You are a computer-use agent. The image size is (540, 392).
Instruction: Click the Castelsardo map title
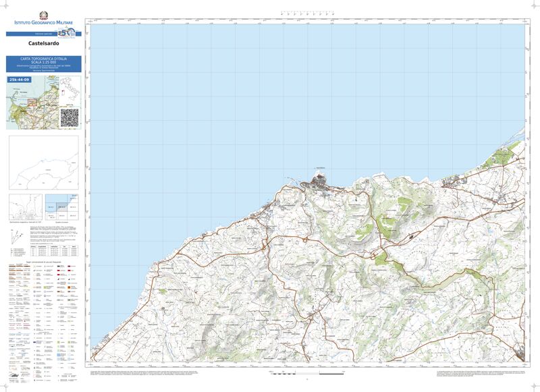click(44, 45)
